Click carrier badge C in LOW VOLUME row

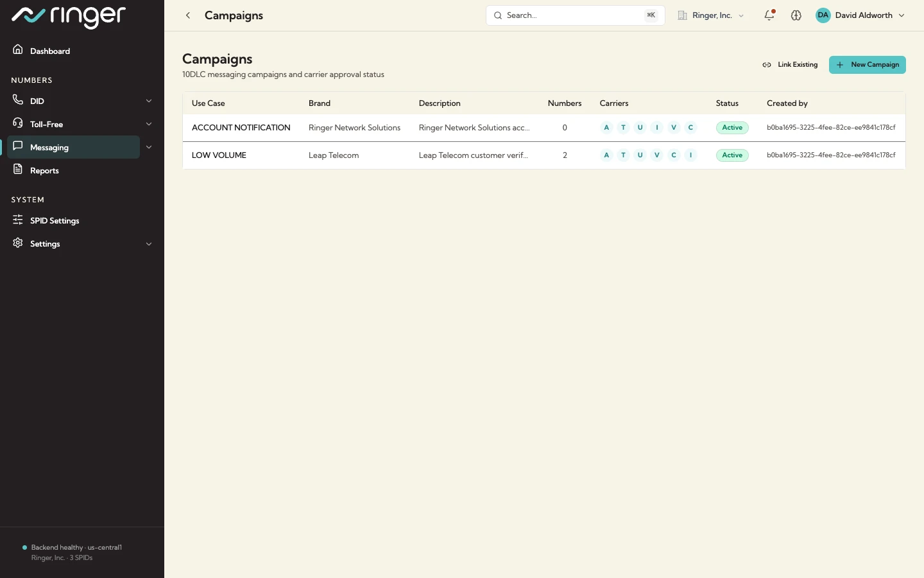point(674,155)
